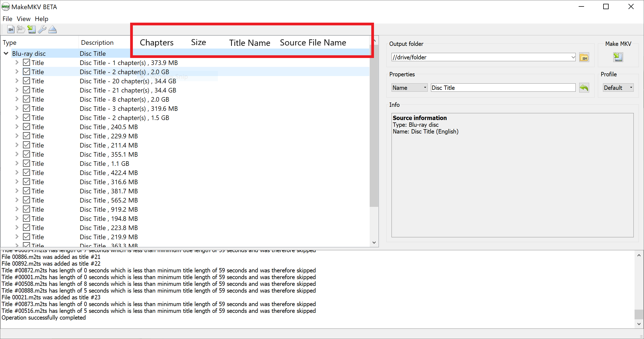Screen dimensions: 644x339
Task: Select the 'Disc Title , 223.8 MB' row
Action: coord(185,228)
